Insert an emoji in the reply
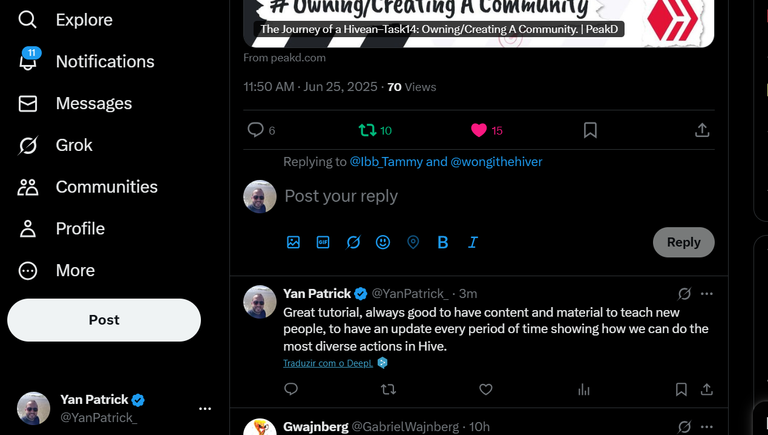Viewport: 768px width, 435px height. click(383, 242)
